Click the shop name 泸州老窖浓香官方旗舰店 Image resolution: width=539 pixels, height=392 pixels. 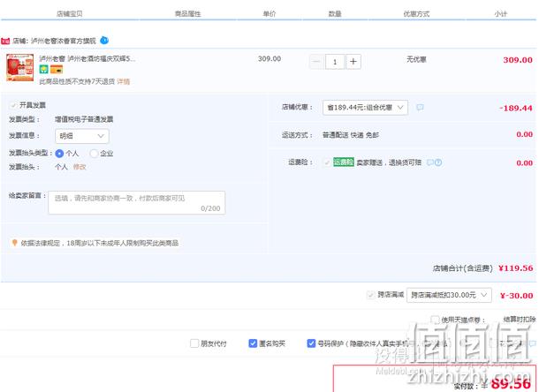(x=64, y=41)
